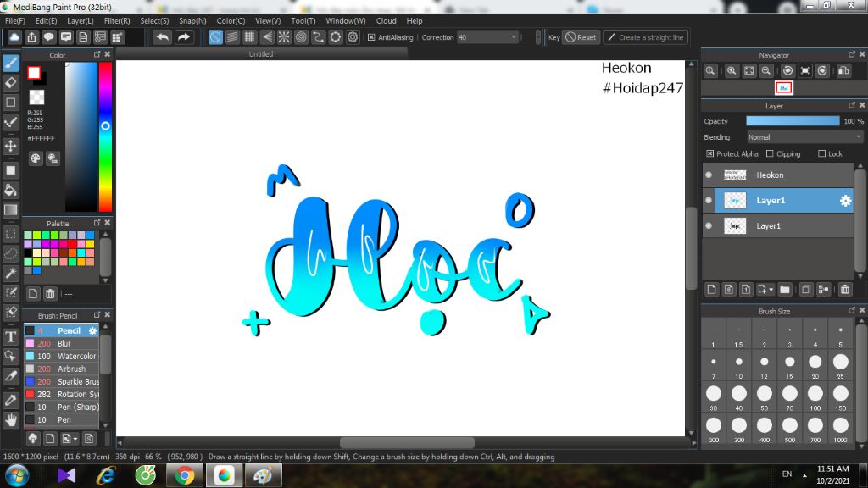Image resolution: width=868 pixels, height=488 pixels.
Task: Select the Bucket fill tool
Action: tap(10, 190)
